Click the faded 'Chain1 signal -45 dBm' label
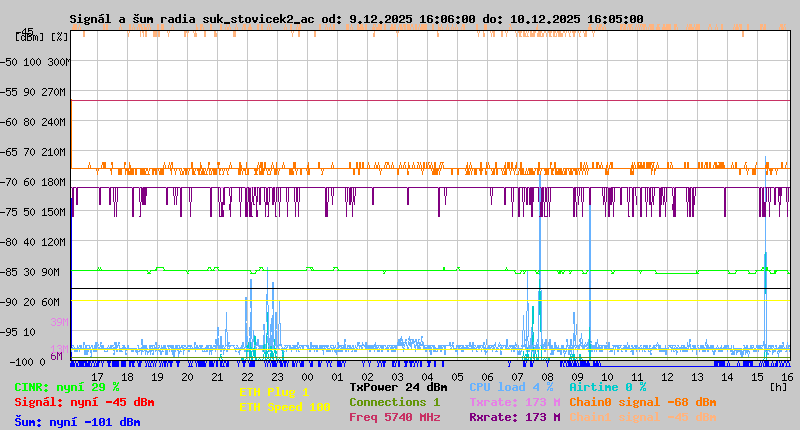The width and height of the screenshot is (800, 430). pyautogui.click(x=643, y=417)
